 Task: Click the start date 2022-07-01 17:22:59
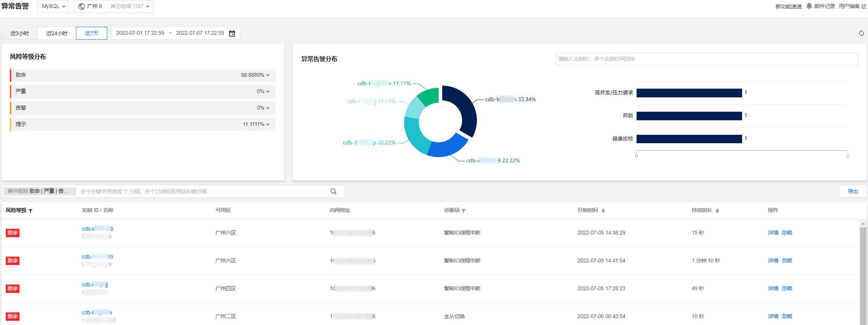click(x=140, y=33)
